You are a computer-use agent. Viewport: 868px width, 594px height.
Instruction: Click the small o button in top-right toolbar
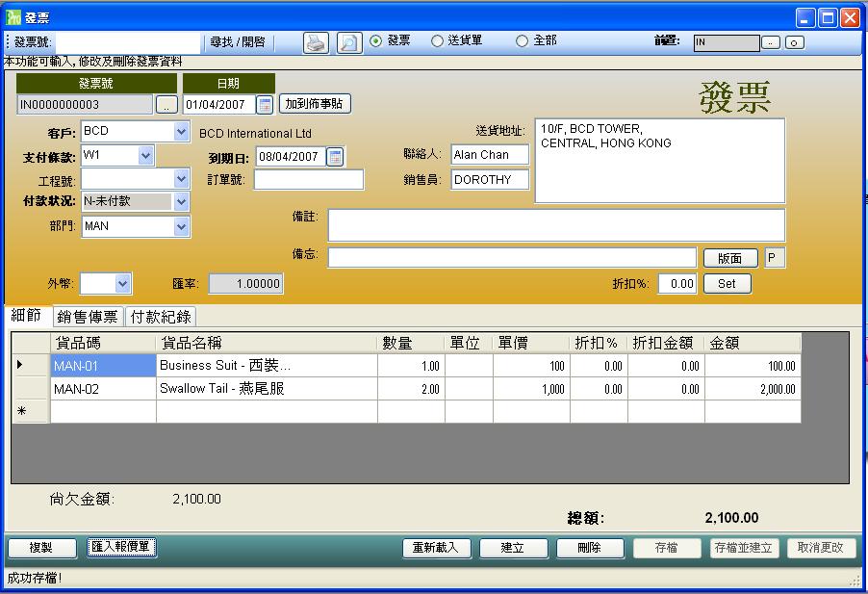point(794,42)
